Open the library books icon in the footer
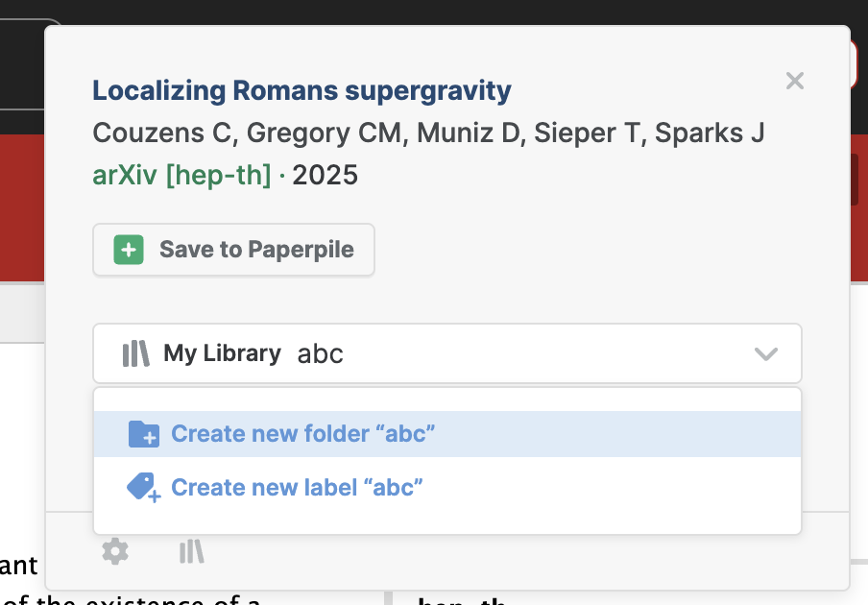This screenshot has height=605, width=868. [x=191, y=552]
